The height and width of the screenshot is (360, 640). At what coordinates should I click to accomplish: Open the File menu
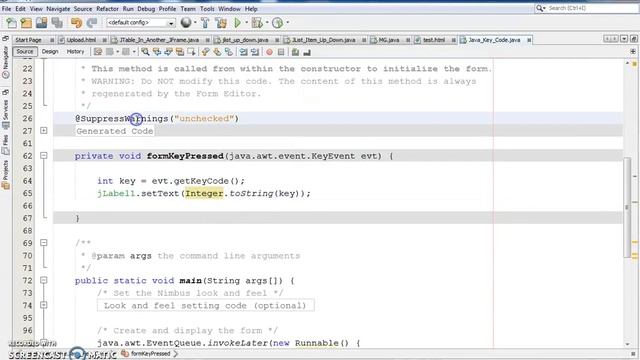[7, 9]
